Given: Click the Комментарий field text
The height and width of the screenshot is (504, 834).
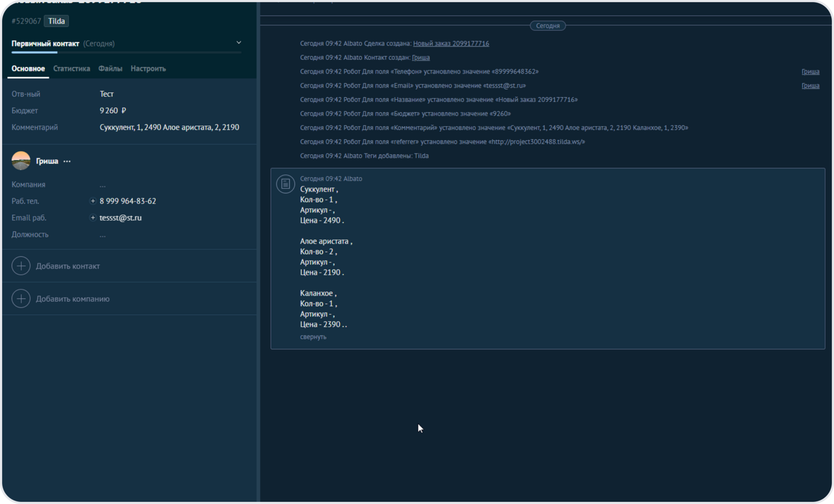Looking at the screenshot, I should pos(169,127).
